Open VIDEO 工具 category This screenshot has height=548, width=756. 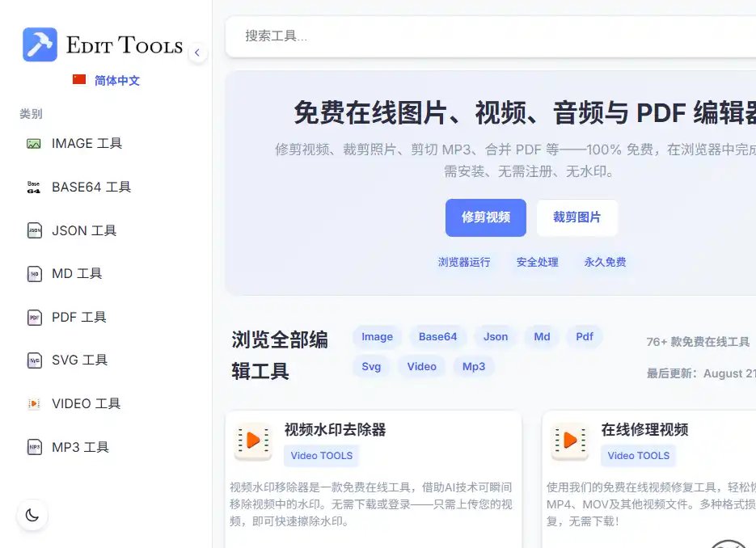(86, 403)
